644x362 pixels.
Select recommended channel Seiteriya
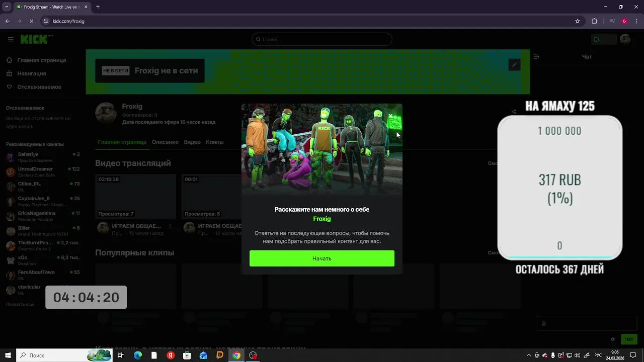click(43, 157)
